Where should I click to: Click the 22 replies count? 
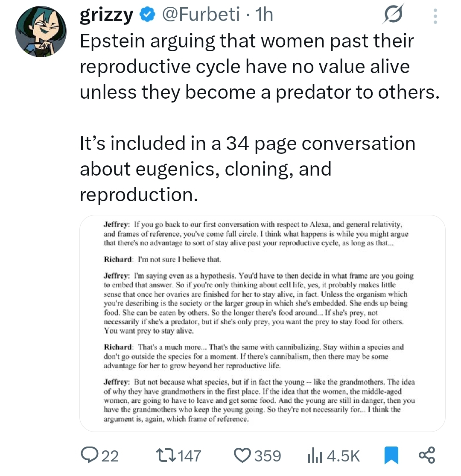[x=110, y=456]
